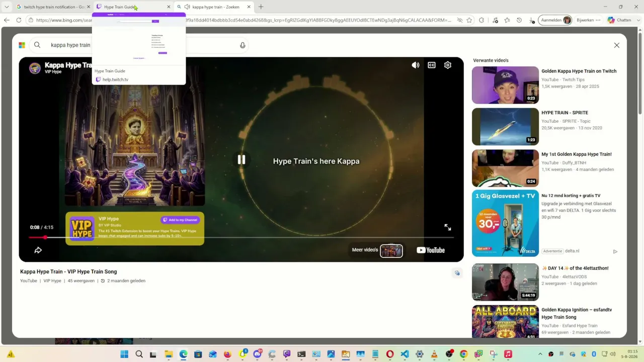Click the Aanmelden profile button
Viewport: 644px width, 362px height.
[x=555, y=20]
